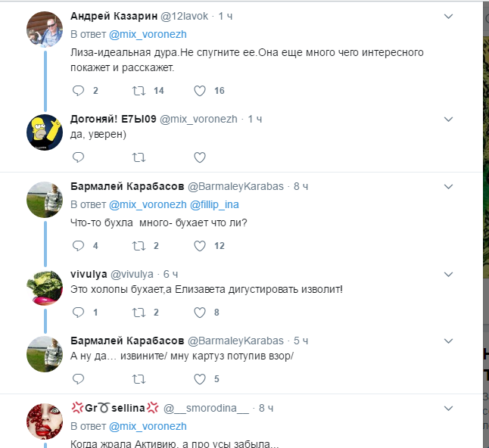This screenshot has width=489, height=448.
Task: Open more-options chevron on Gr sellina's tweet
Action: 448,409
